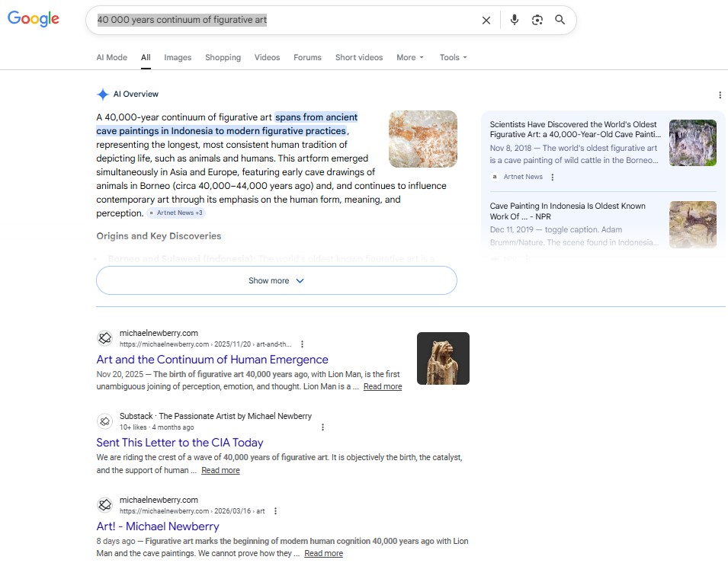Clear the search box with X icon
Viewport: 728px width, 579px height.
pos(486,21)
